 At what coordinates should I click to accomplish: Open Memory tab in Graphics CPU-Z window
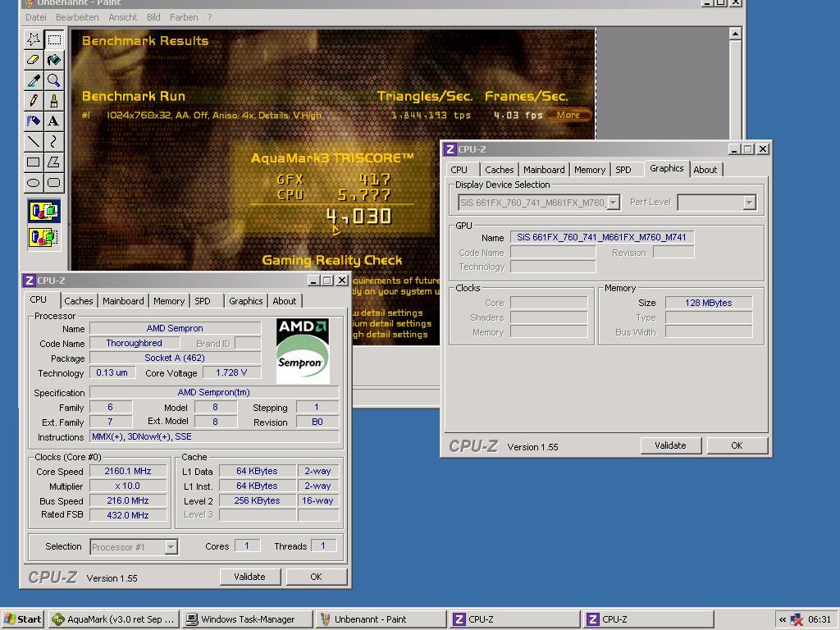(589, 170)
